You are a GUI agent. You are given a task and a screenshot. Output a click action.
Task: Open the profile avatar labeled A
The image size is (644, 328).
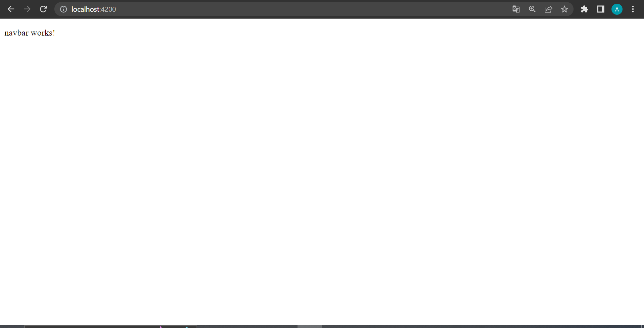click(617, 9)
